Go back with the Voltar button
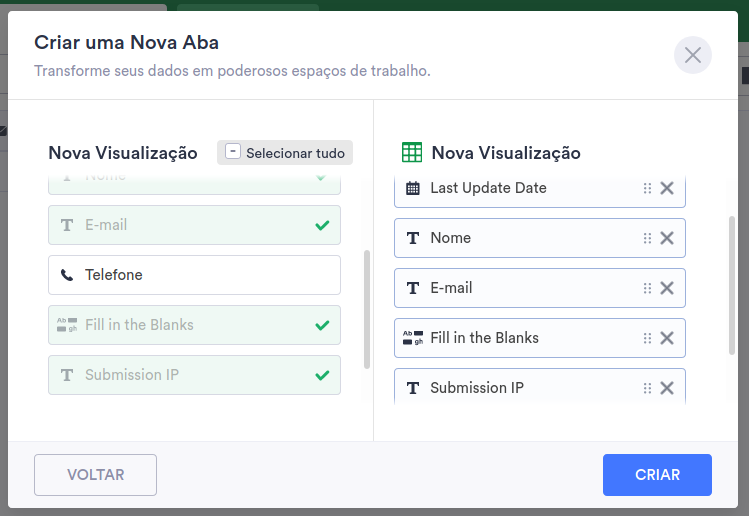 click(95, 475)
